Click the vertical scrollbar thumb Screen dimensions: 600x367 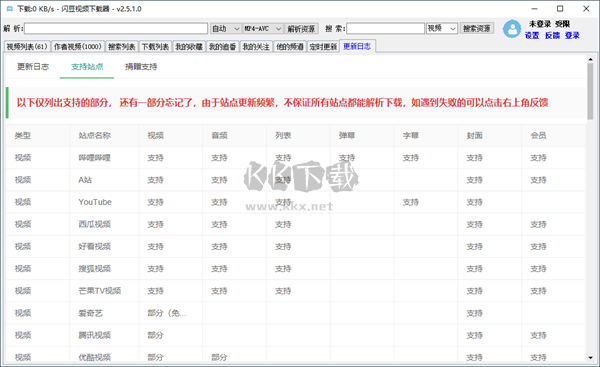click(590, 91)
